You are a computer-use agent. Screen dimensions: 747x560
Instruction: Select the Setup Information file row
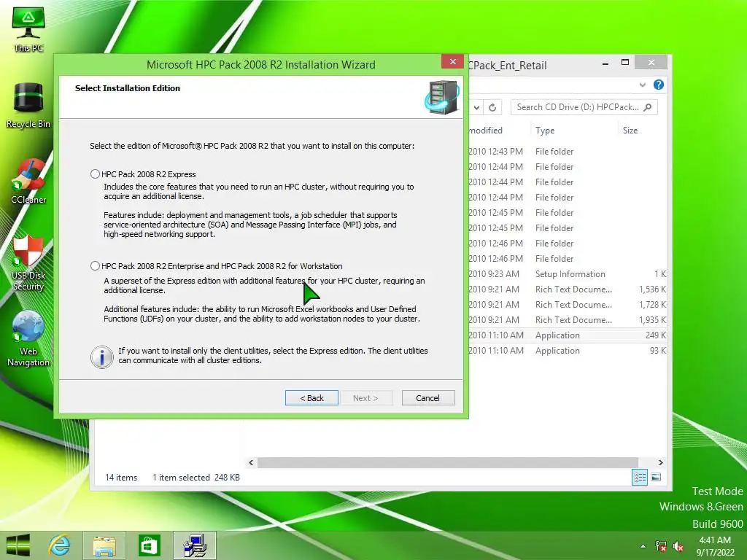pos(567,274)
